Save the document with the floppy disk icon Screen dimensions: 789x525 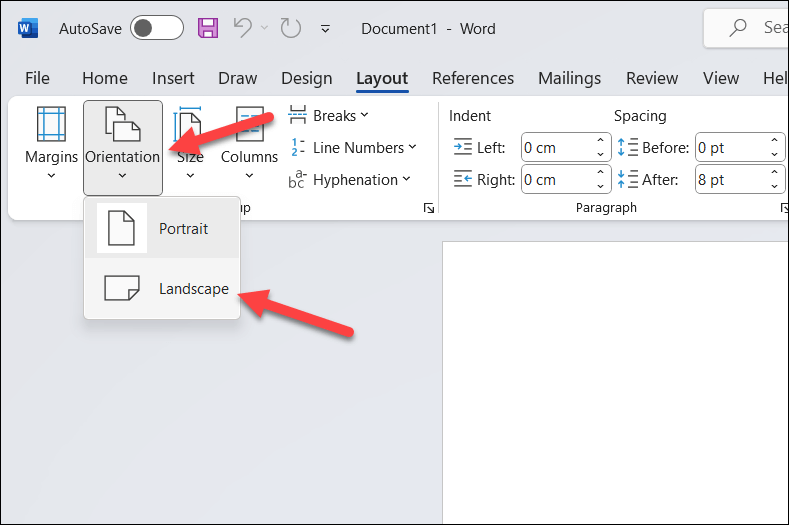pyautogui.click(x=208, y=28)
